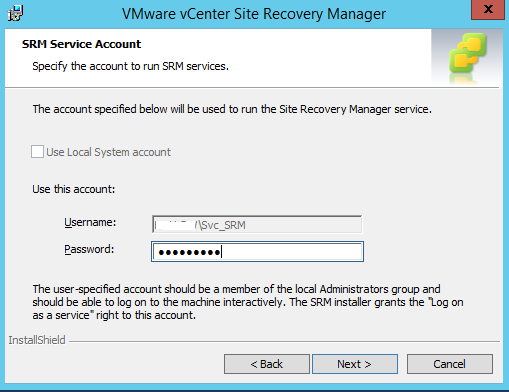The height and width of the screenshot is (392, 509).
Task: Focus the Password input field
Action: [257, 252]
